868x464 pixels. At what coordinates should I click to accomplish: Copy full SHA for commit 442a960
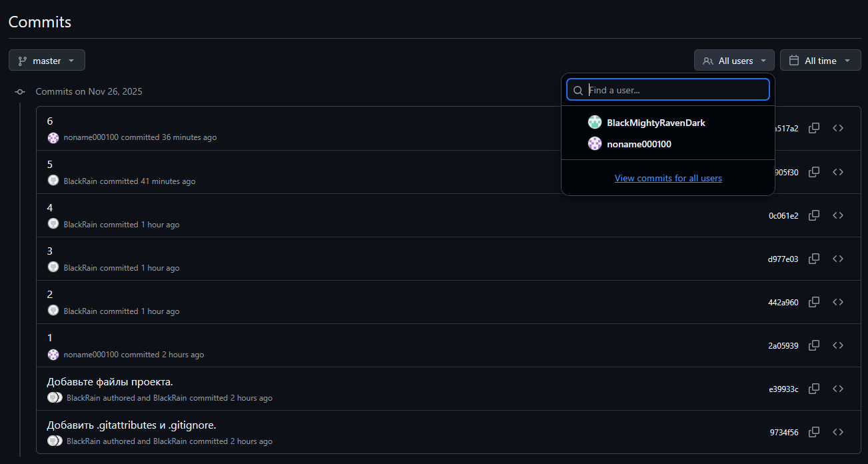813,302
